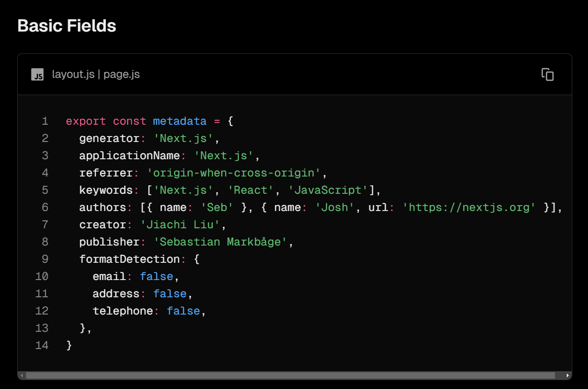
Task: Click the Basic Fields heading
Action: (x=66, y=26)
